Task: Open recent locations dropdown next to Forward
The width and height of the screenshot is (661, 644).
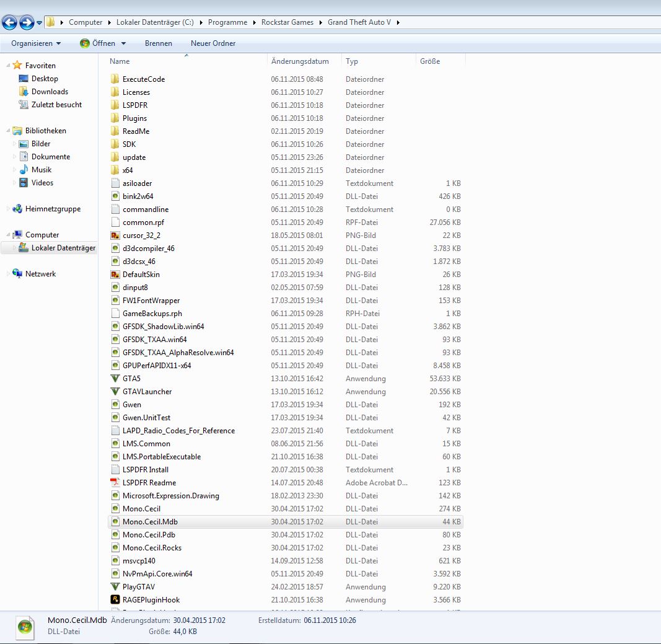Action: point(39,23)
